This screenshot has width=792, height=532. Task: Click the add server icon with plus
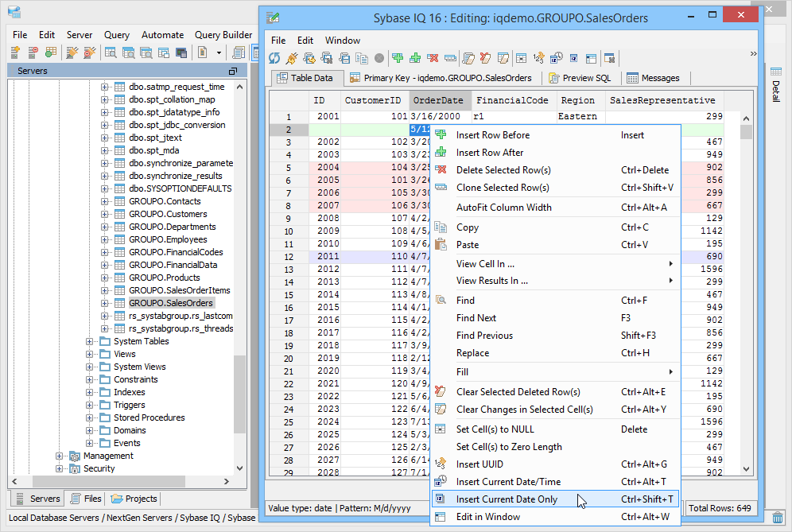click(x=15, y=52)
